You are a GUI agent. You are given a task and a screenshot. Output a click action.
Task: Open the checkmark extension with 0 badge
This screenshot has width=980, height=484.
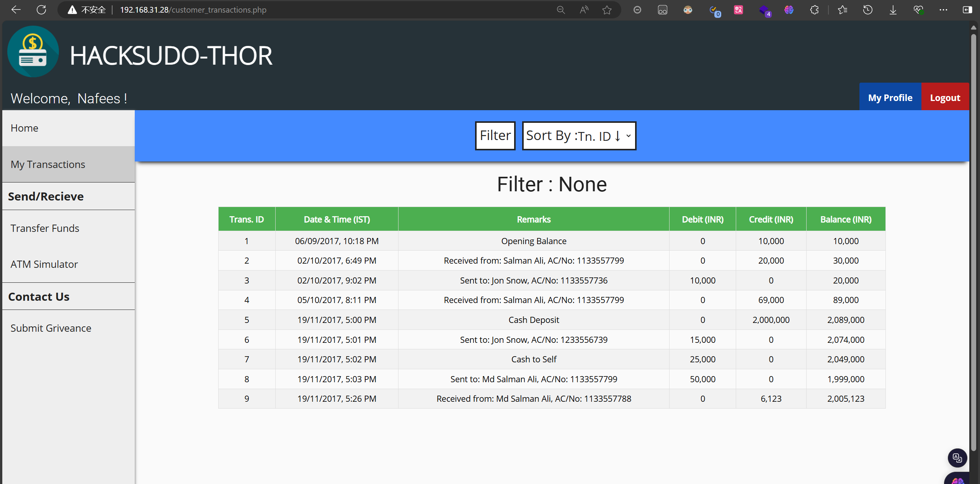[x=714, y=11]
